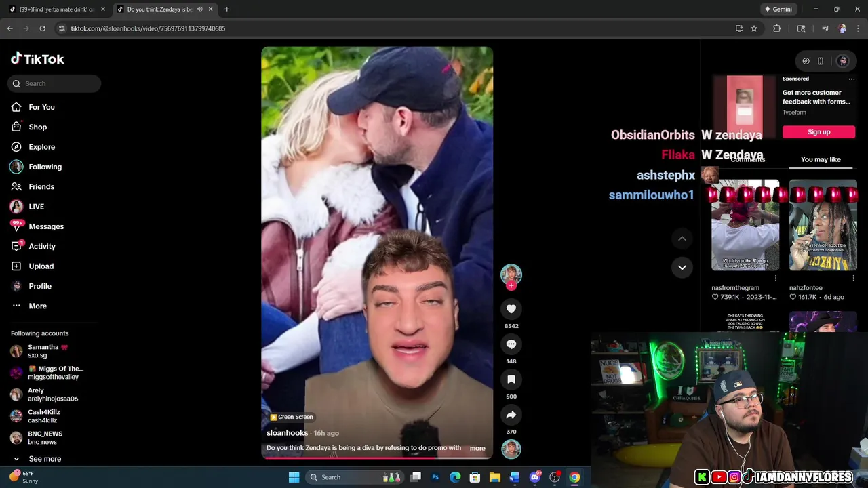Open a new browser tab
Viewport: 868px width, 488px height.
coord(226,9)
